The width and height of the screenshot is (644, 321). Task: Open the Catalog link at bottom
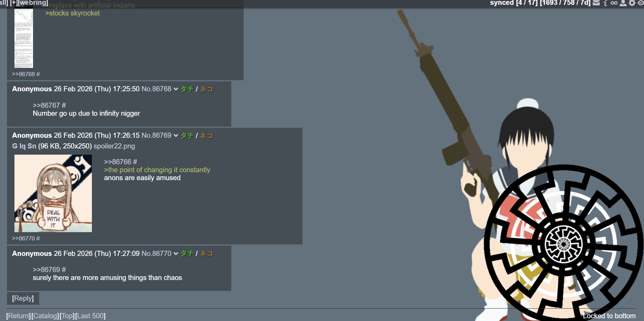click(45, 316)
